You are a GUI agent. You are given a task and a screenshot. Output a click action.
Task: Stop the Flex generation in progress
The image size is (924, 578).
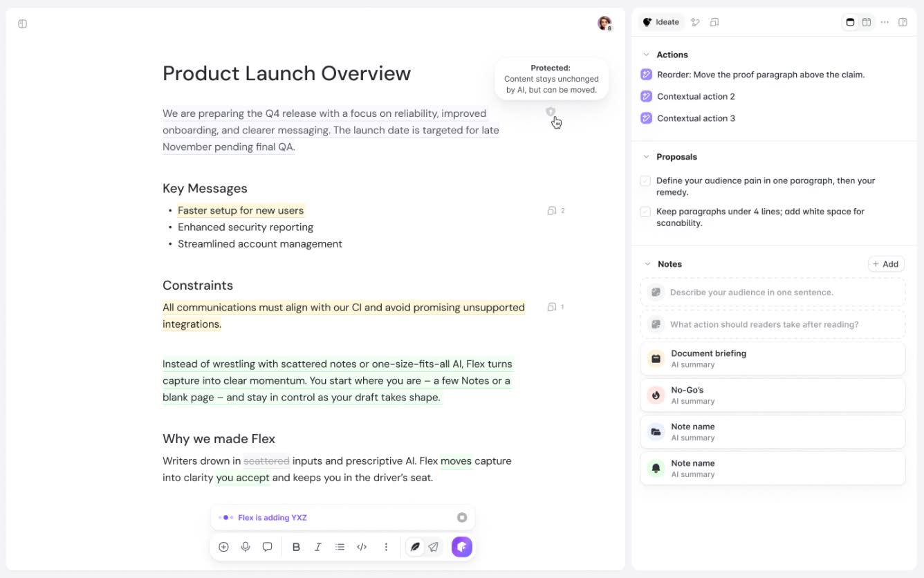point(462,518)
